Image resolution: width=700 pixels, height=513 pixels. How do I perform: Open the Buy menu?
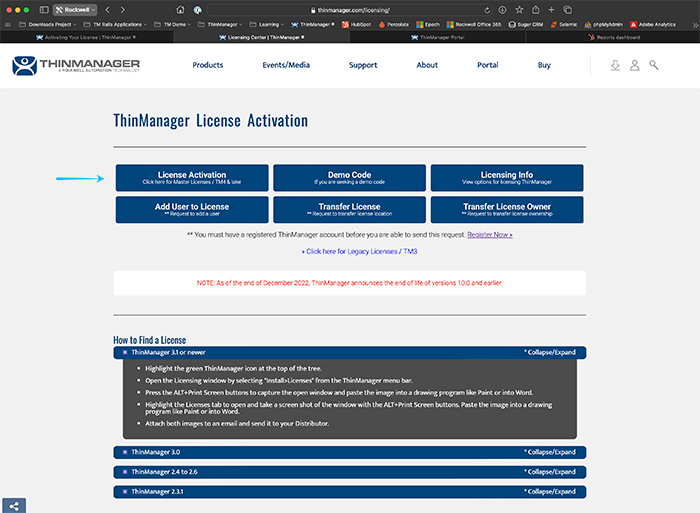[544, 65]
